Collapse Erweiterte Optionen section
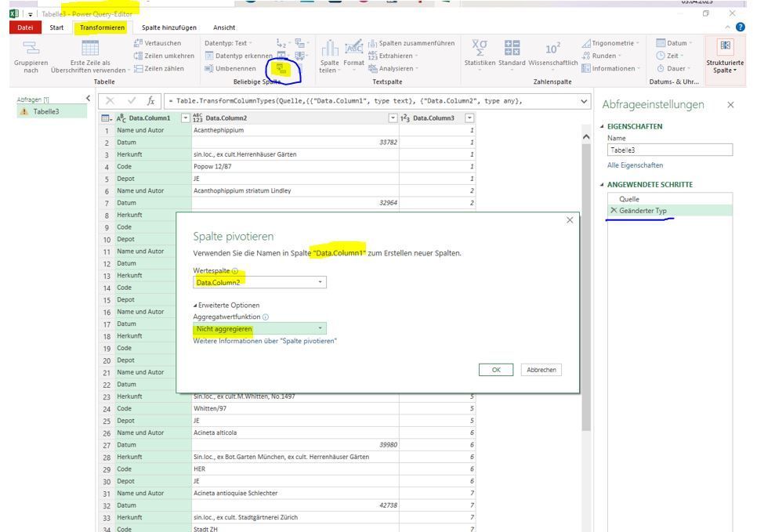Viewport: 775px width, 532px height. 227,306
